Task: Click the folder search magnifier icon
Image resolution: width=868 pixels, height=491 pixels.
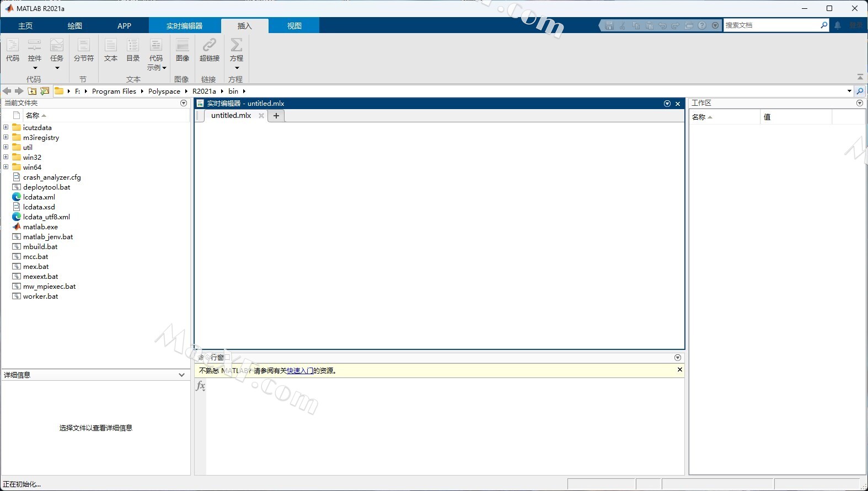Action: point(860,91)
